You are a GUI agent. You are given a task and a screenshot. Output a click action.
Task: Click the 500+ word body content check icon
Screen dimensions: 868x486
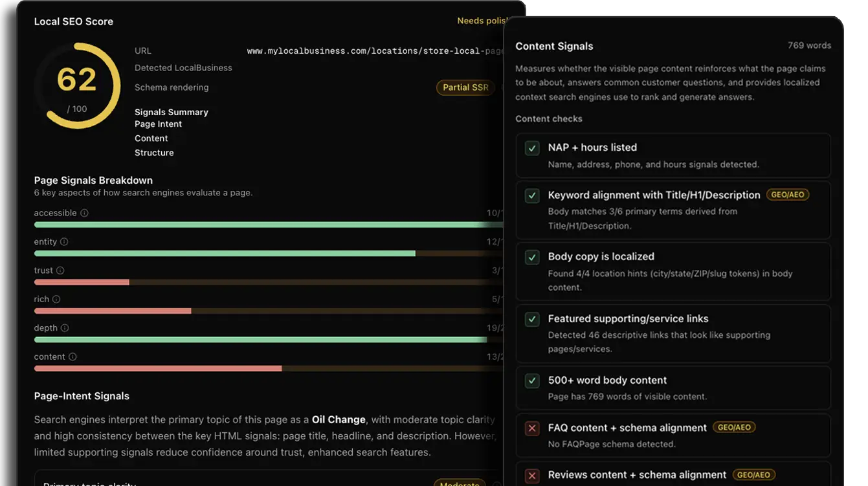tap(532, 381)
